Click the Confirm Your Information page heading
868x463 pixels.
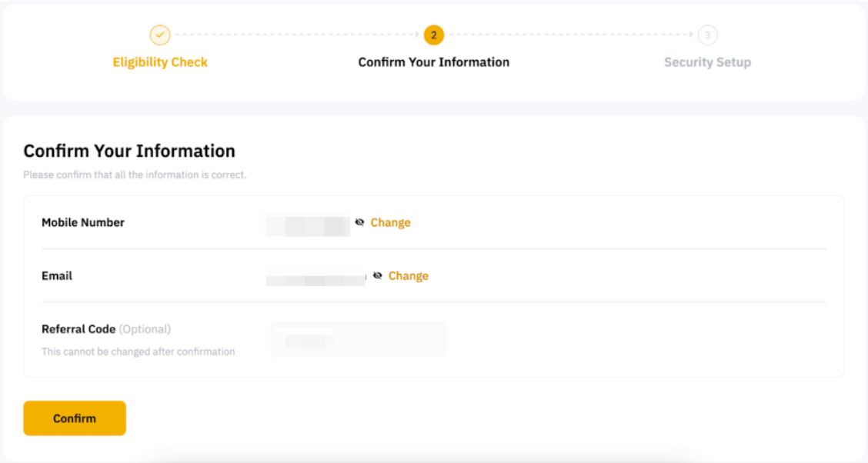coord(129,151)
